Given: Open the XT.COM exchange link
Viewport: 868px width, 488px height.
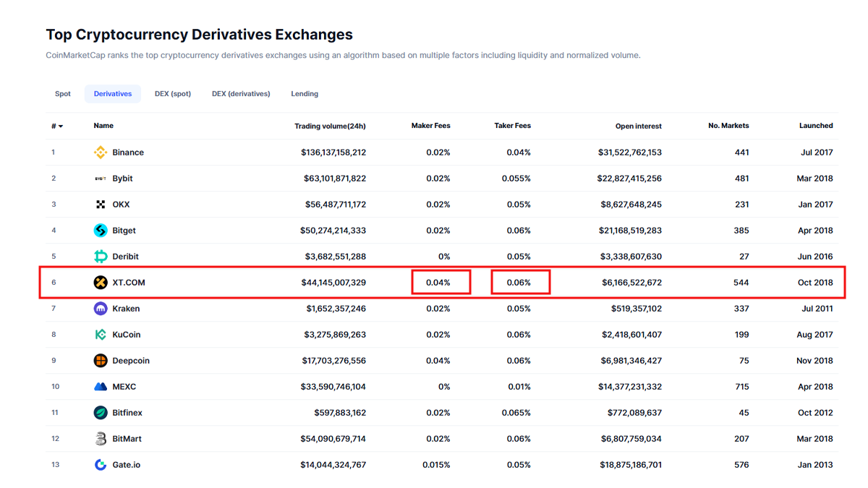Looking at the screenshot, I should [x=129, y=283].
